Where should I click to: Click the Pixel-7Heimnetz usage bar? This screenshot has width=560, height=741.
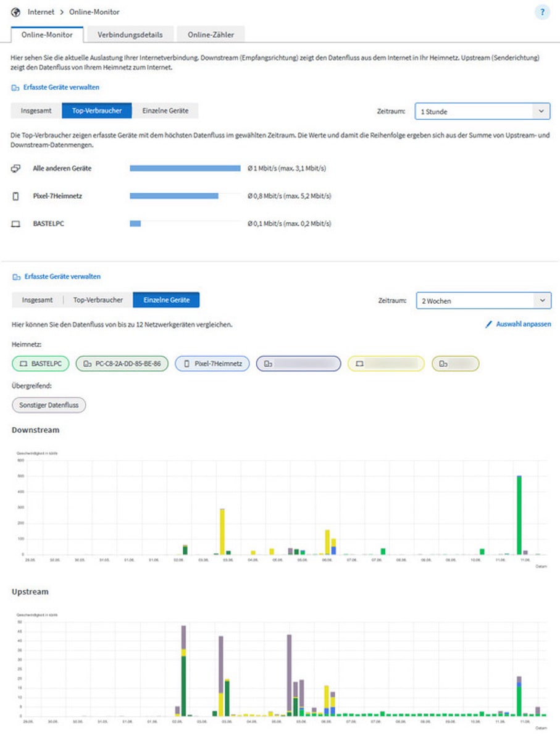174,196
